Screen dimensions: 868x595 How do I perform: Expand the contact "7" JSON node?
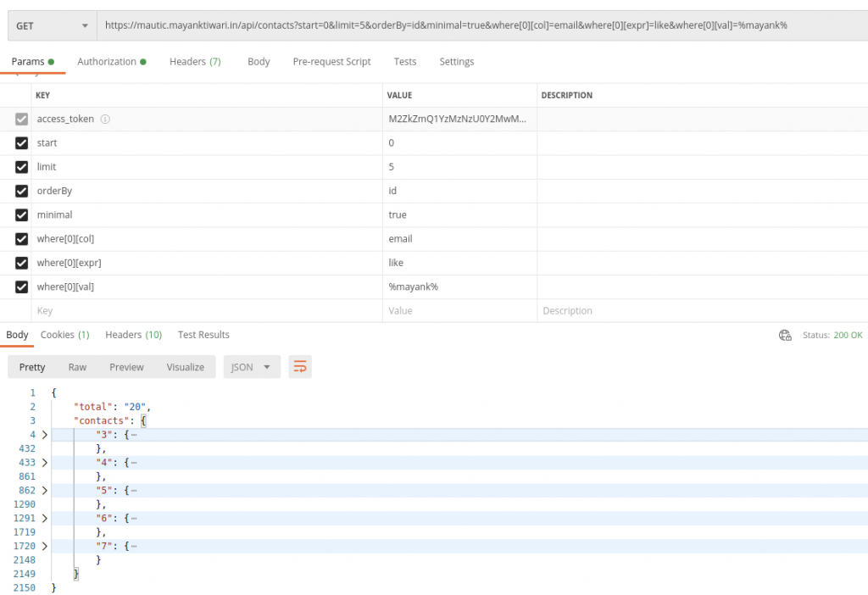pyautogui.click(x=45, y=546)
